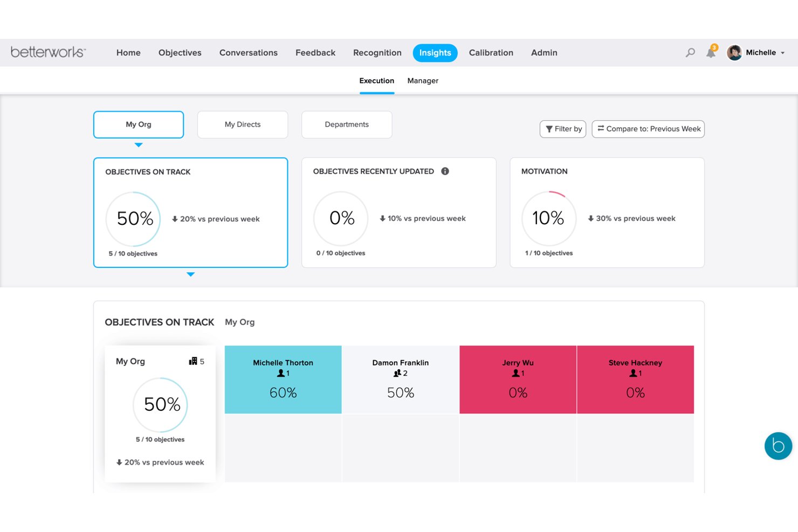The image size is (798, 532).
Task: Open the Conversations menu
Action: click(x=249, y=53)
